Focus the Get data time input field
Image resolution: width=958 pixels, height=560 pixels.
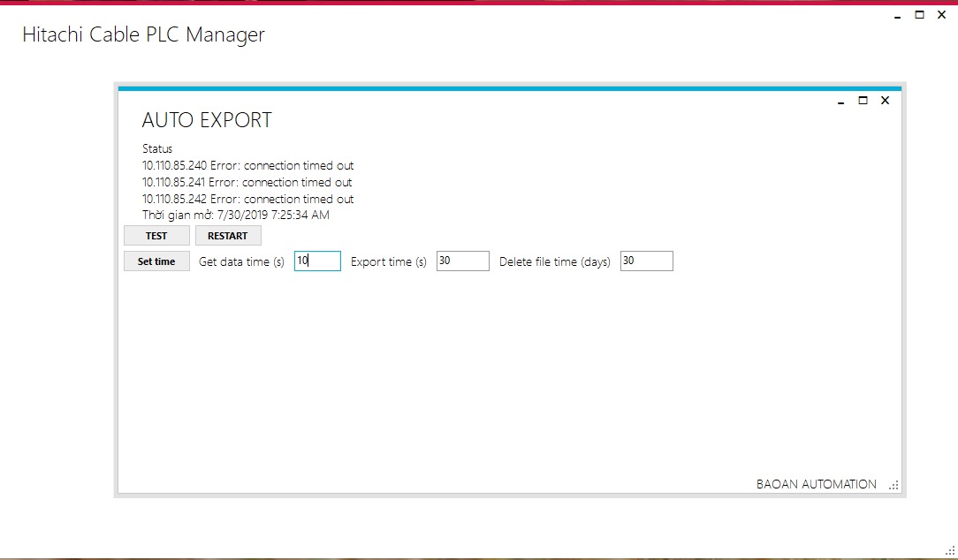317,261
